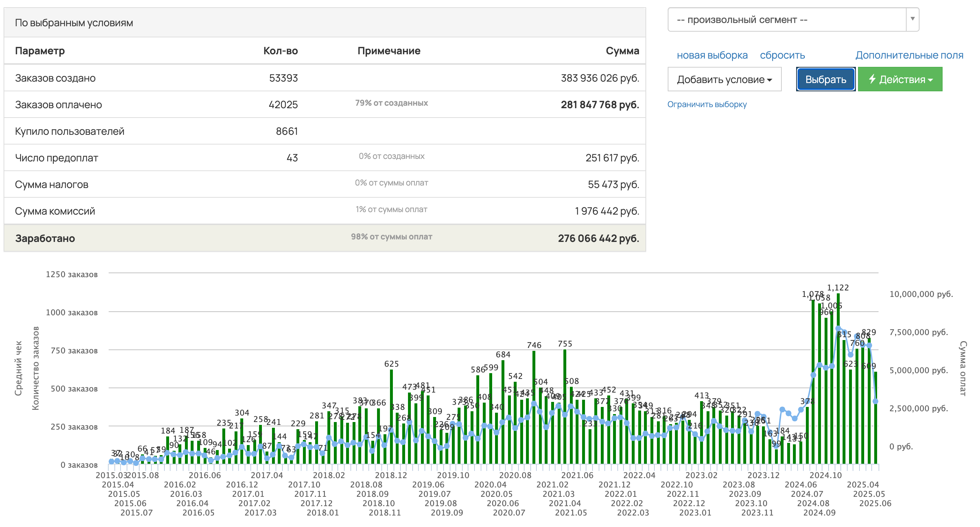Click the tallest chart bar labeled 1,122
The width and height of the screenshot is (980, 527).
(838, 378)
